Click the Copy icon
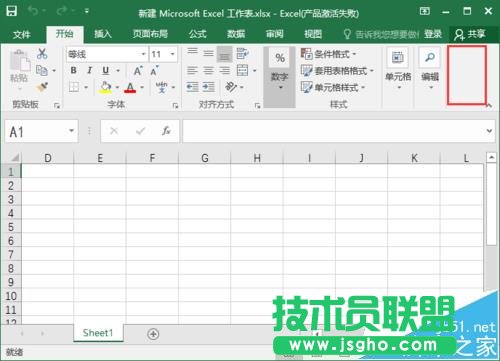The width and height of the screenshot is (500, 361). [x=42, y=70]
